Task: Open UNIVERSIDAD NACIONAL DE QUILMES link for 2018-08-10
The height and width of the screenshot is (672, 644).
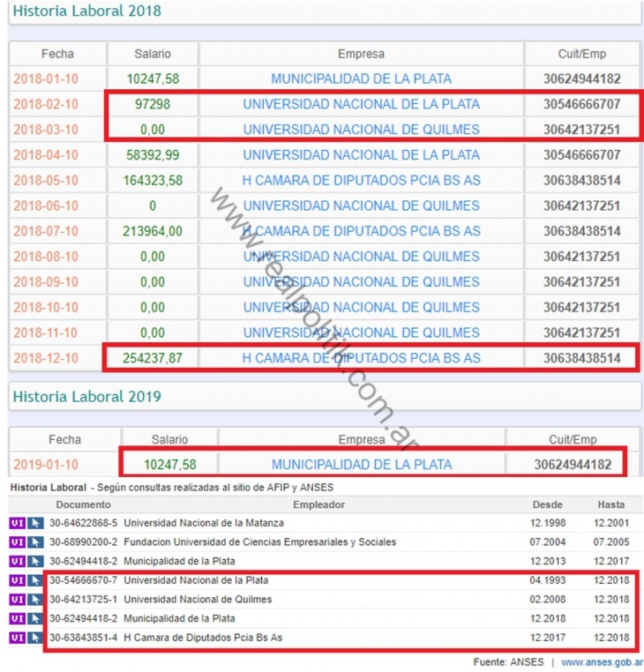Action: tap(361, 257)
